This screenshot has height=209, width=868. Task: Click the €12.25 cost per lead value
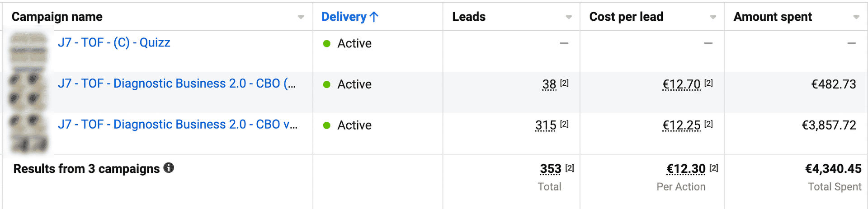tap(681, 125)
